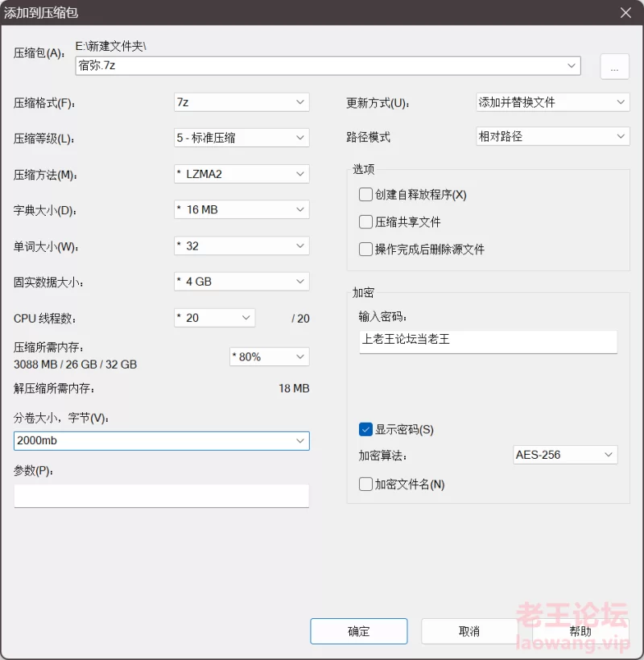644x660 pixels.
Task: Click the 输入密码 password field
Action: coord(489,342)
